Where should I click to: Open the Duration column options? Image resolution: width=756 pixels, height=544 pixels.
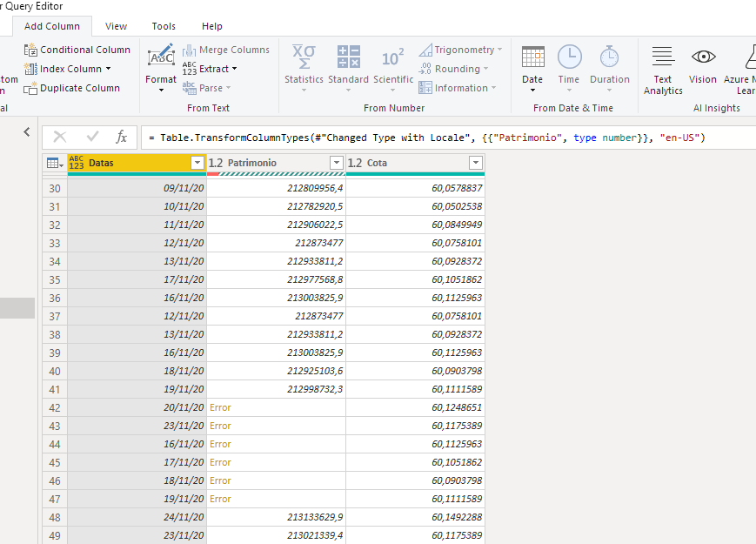[x=610, y=68]
